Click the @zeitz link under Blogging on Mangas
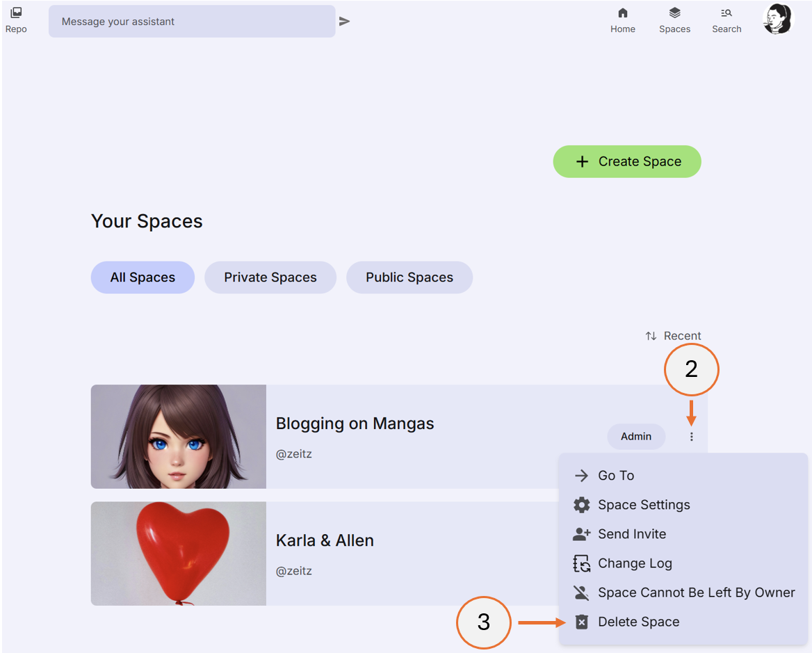 pos(293,453)
